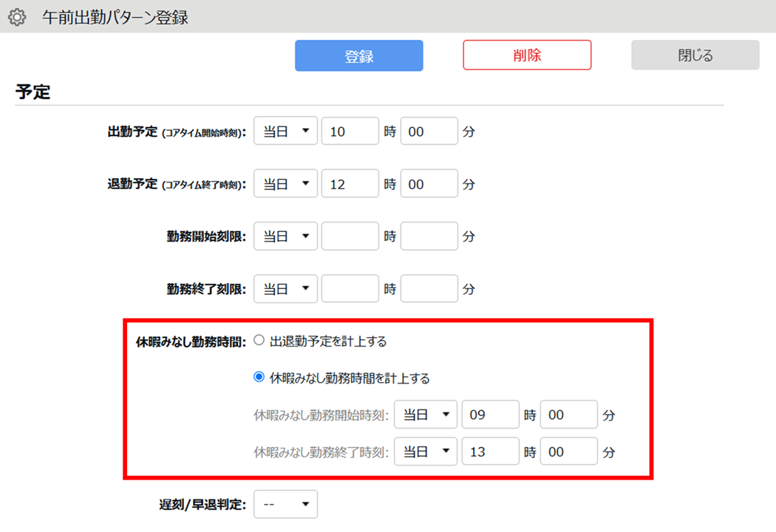Screen dimensions: 776x532
Task: Open the 休暇みなし勤務開始時刻 day dropdown
Action: [426, 415]
